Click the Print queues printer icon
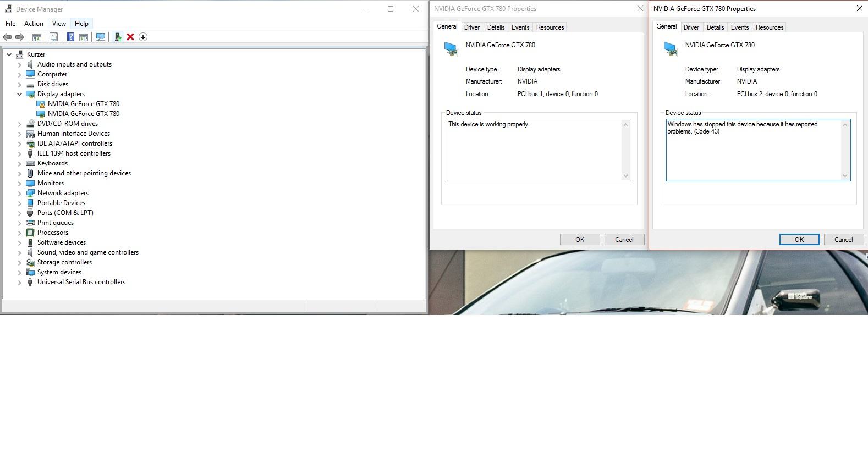Image resolution: width=868 pixels, height=475 pixels. point(30,223)
